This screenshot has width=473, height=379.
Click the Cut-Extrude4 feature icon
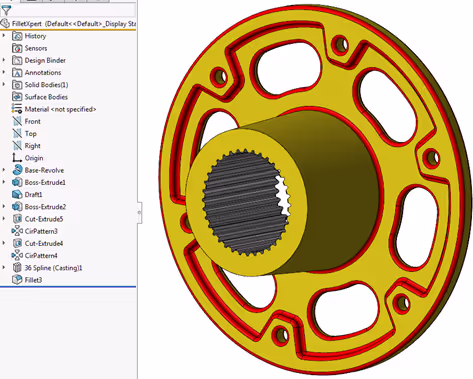[17, 243]
